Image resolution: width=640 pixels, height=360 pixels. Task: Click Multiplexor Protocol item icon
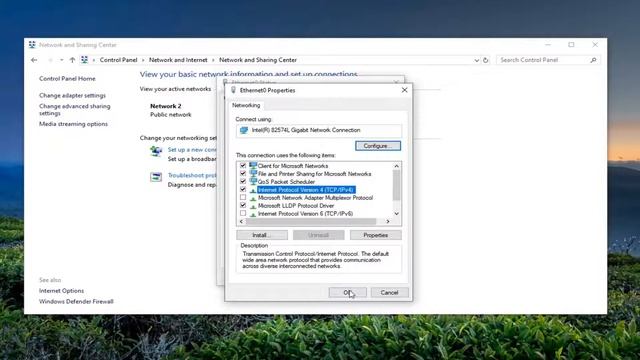253,198
